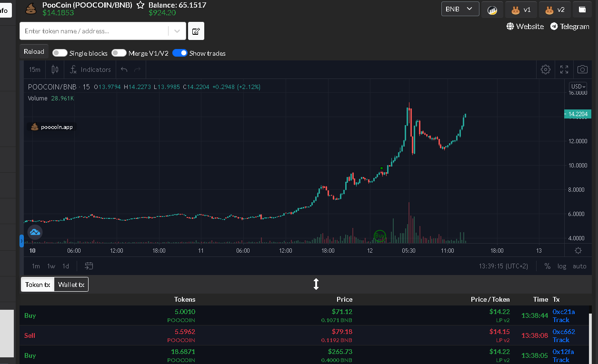Click the Volume 28.961K indicator label
Image resolution: width=598 pixels, height=364 pixels.
[51, 98]
